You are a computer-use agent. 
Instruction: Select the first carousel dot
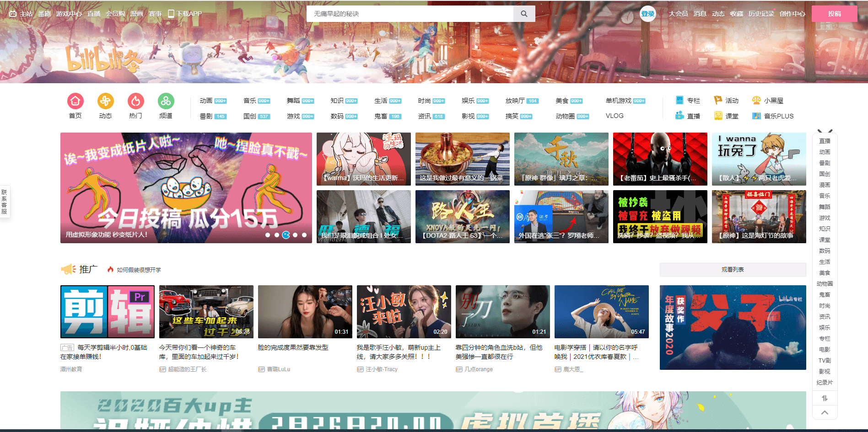tap(268, 235)
